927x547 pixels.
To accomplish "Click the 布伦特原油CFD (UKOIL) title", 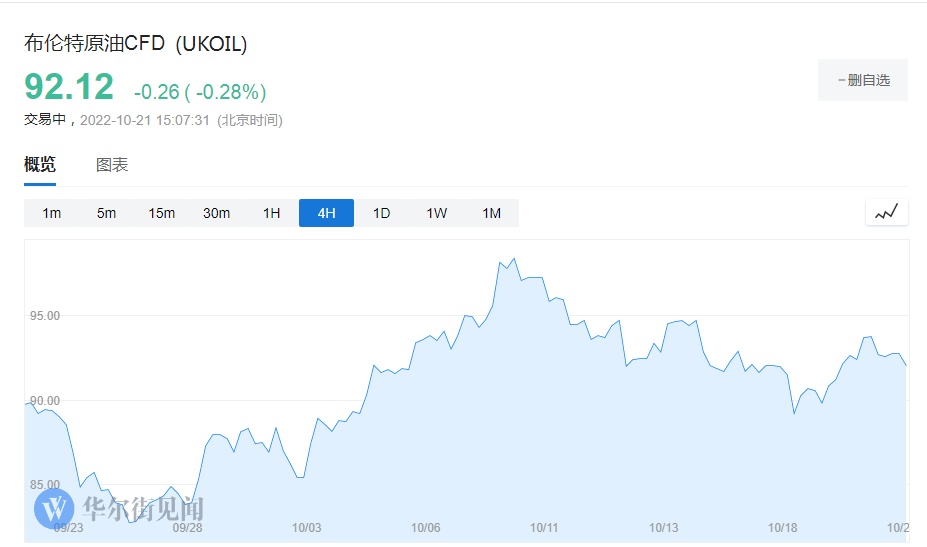I will tap(136, 44).
